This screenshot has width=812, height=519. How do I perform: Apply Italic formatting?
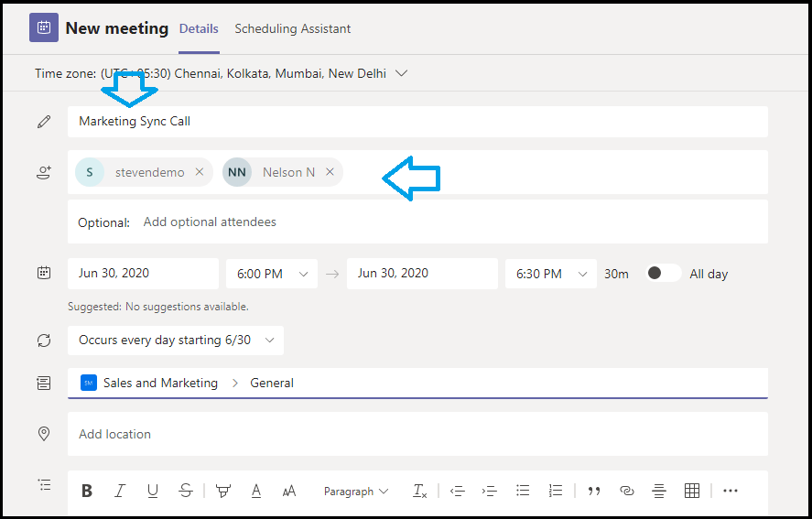(120, 491)
